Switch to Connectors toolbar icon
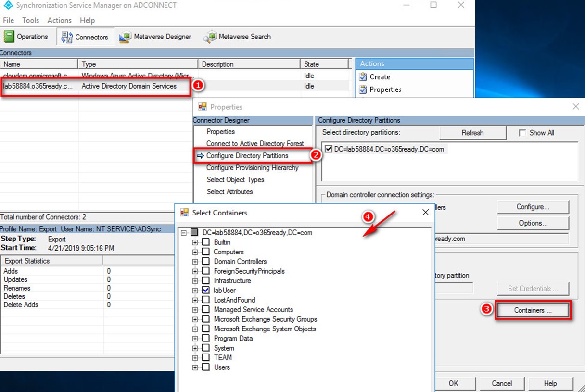 coord(66,37)
